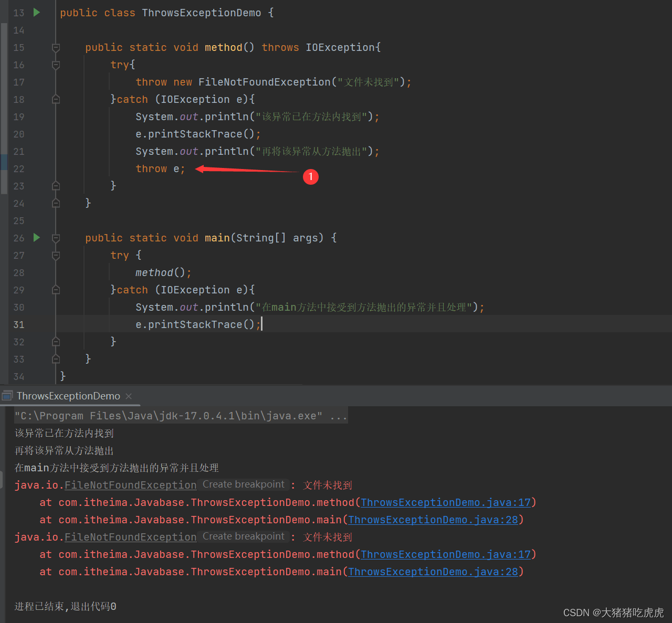Collapse the catch fold on line 29
Screen dimensions: 672x623
[x=56, y=290]
